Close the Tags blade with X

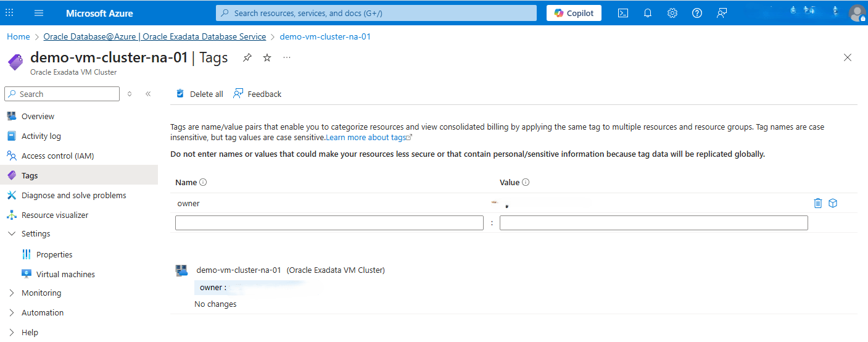click(x=848, y=57)
